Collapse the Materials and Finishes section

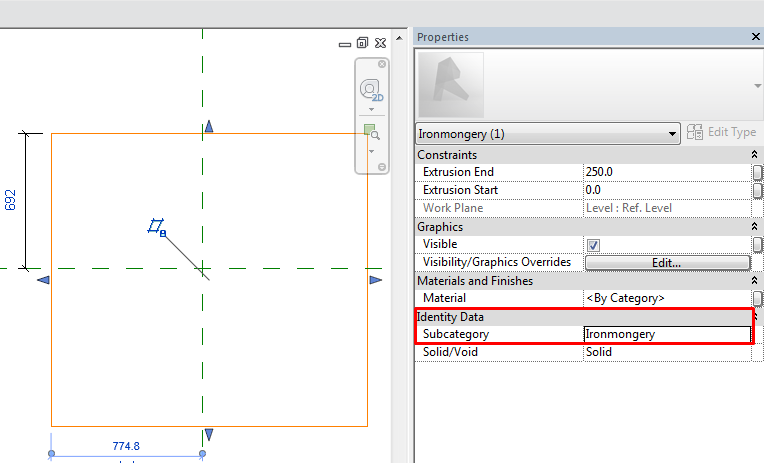tap(754, 281)
